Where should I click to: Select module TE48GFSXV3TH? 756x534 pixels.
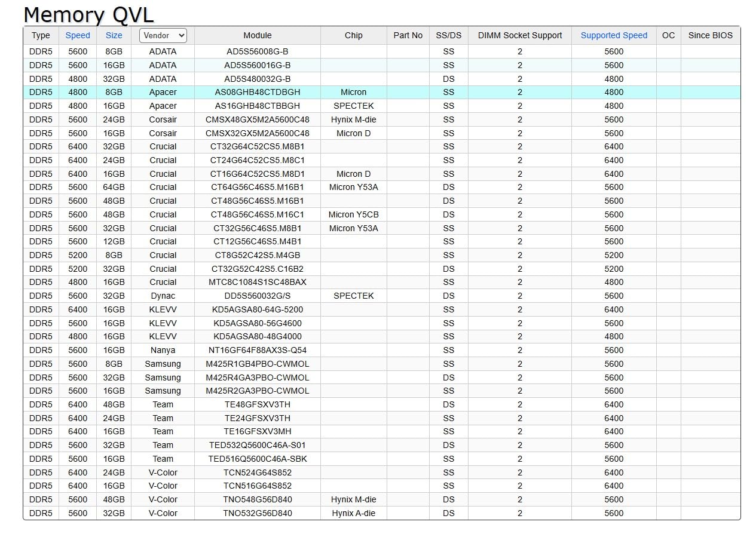point(258,404)
